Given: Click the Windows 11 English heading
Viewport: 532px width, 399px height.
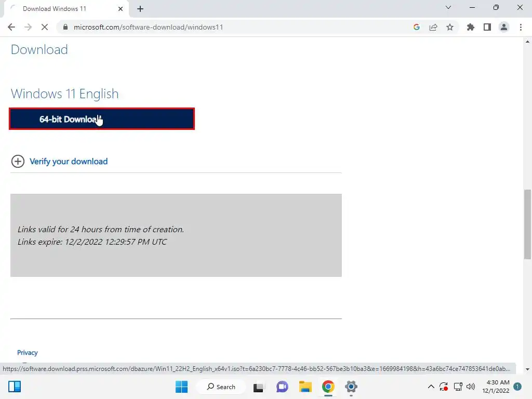Looking at the screenshot, I should tap(65, 94).
